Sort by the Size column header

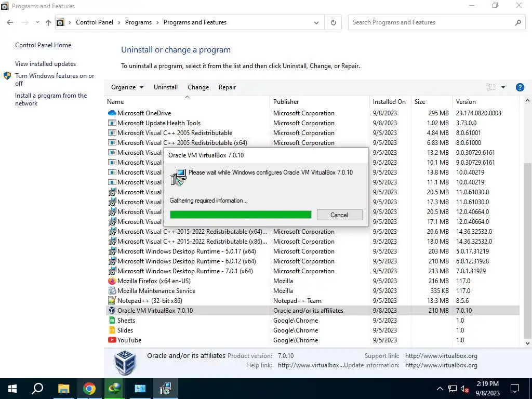pos(420,102)
